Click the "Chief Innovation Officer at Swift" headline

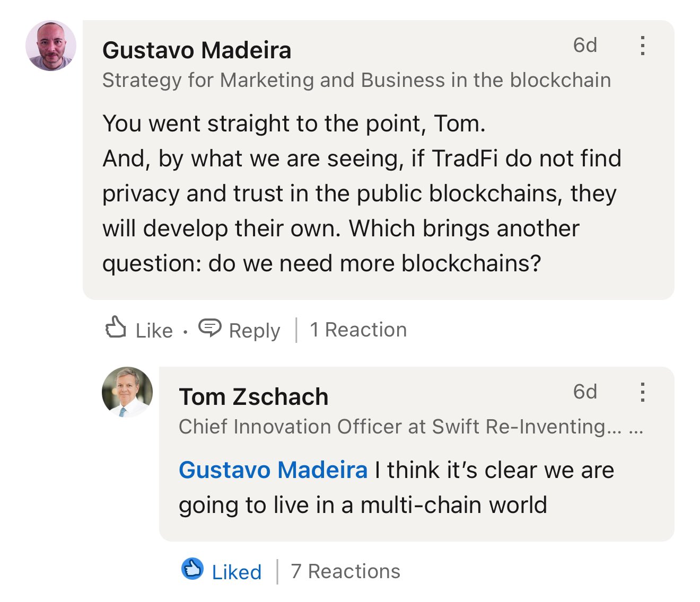[x=392, y=427]
